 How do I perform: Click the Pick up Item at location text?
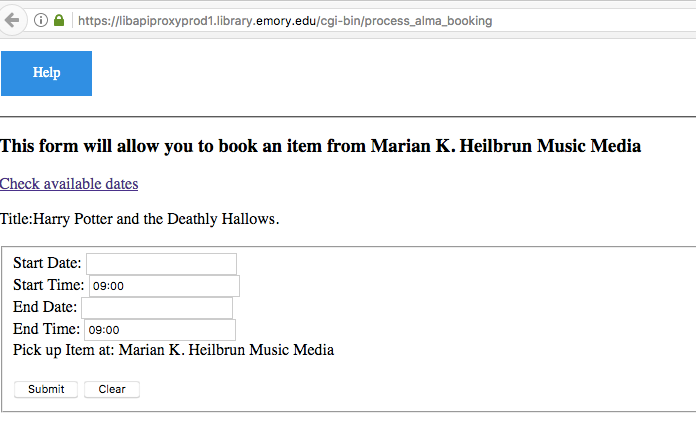[174, 350]
